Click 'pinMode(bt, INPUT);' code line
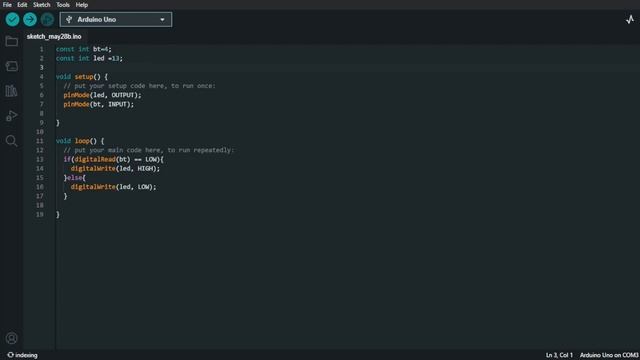The height and width of the screenshot is (360, 640). [99, 104]
